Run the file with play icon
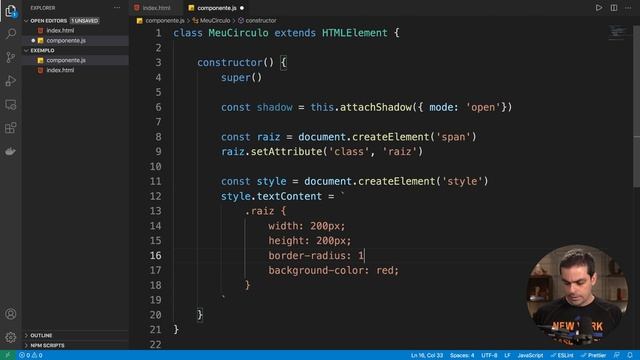Viewport: 640px width, 360px height. (599, 8)
